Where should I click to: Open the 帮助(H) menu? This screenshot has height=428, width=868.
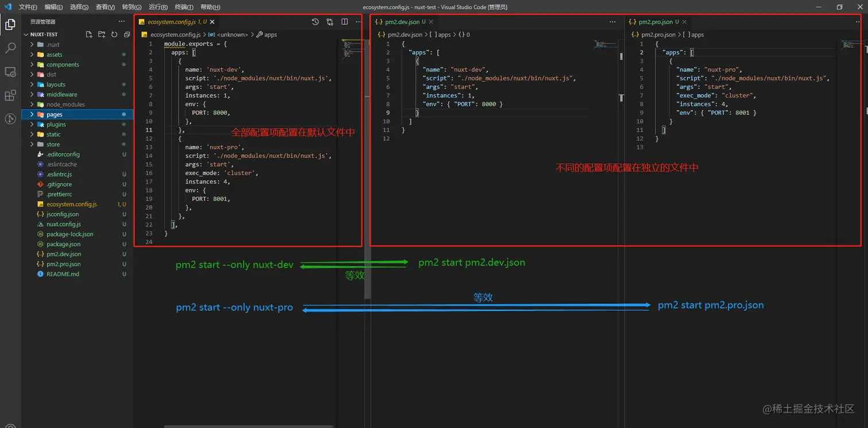tap(210, 7)
